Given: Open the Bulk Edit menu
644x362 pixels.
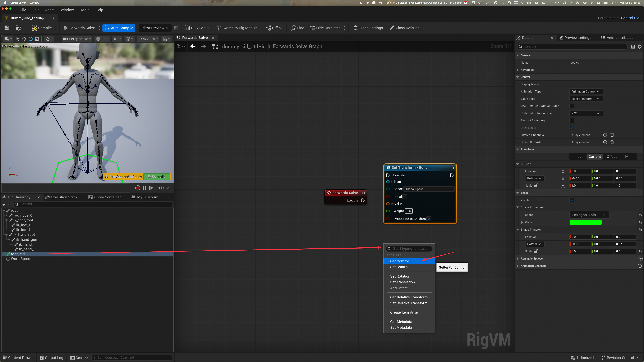Looking at the screenshot, I should pyautogui.click(x=197, y=28).
